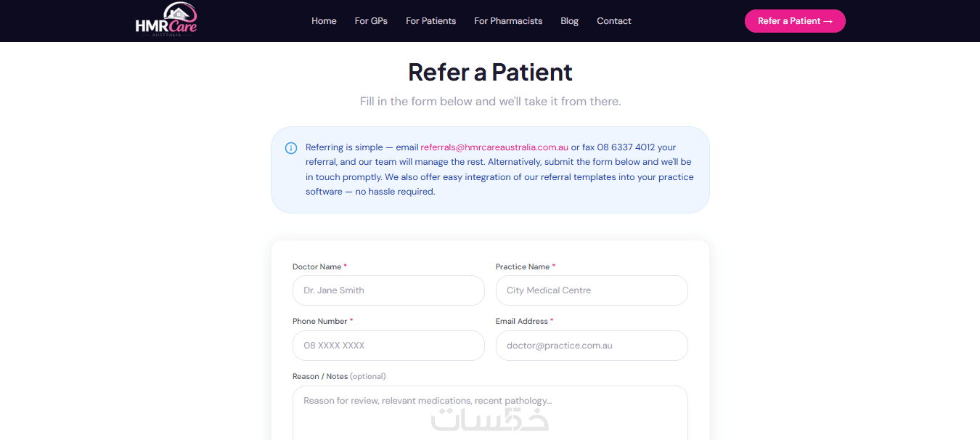Screen dimensions: 980x440
Task: Select For Patients in the navigation bar
Action: click(430, 21)
